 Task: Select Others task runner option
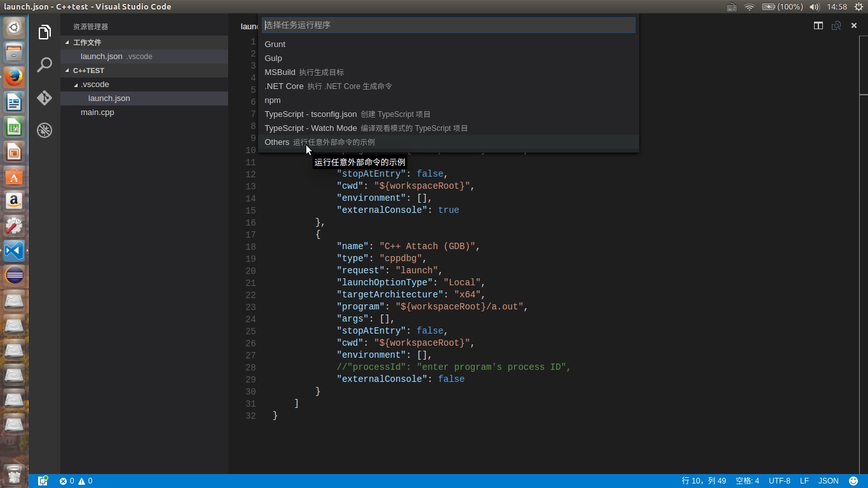[277, 142]
